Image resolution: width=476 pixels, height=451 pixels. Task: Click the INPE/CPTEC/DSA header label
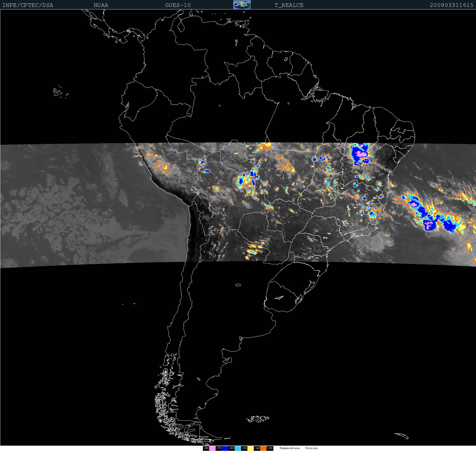[28, 5]
